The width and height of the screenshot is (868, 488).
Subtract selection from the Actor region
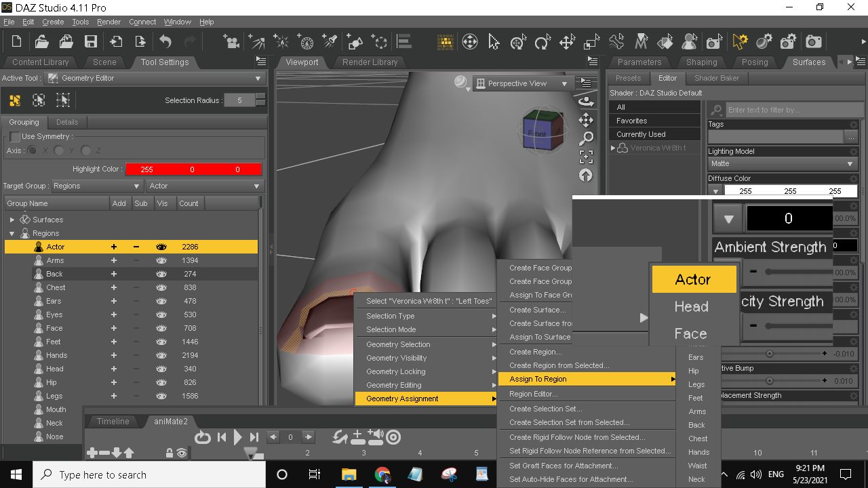136,247
